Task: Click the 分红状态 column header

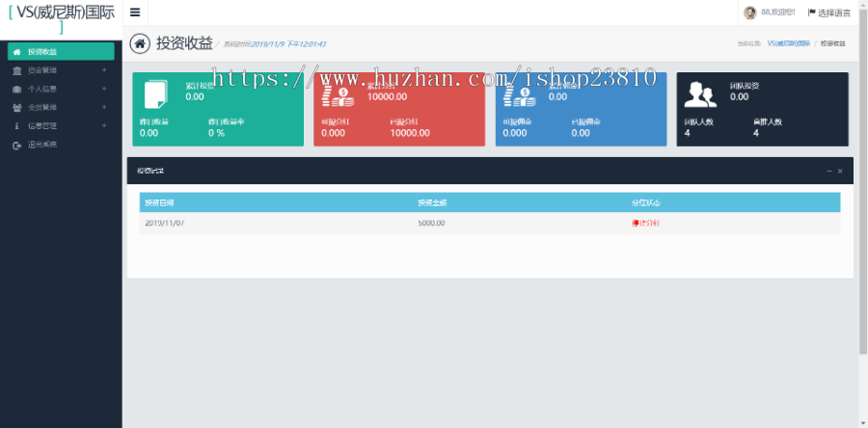Action: (x=646, y=203)
